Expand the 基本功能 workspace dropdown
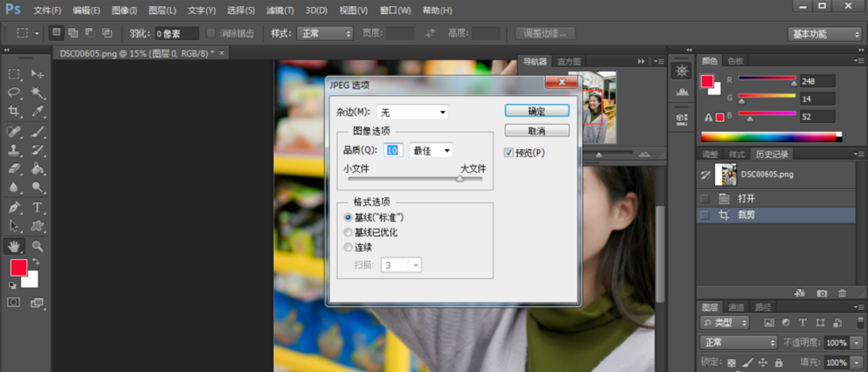Viewport: 868px width, 372px height. [824, 34]
